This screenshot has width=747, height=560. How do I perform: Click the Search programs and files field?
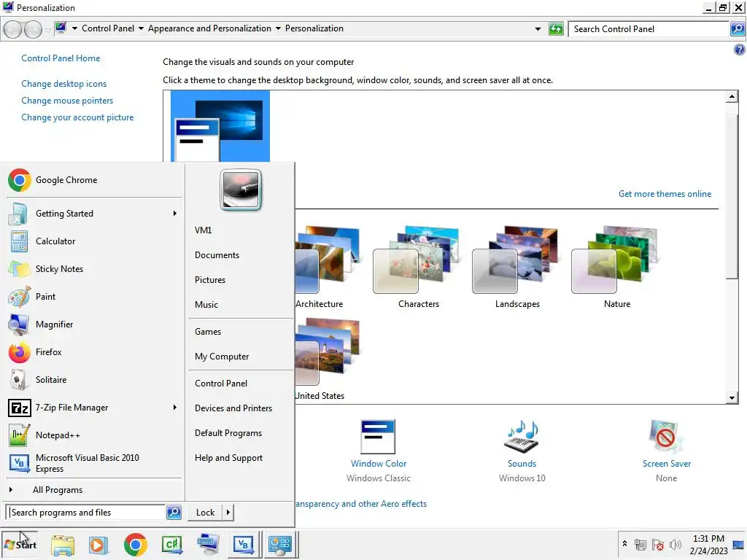pyautogui.click(x=87, y=513)
